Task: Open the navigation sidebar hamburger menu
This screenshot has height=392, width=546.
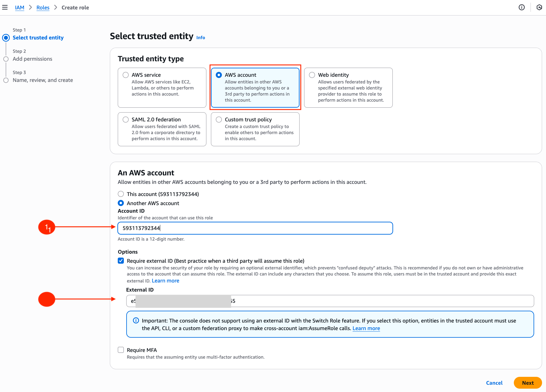Action: 5,7
